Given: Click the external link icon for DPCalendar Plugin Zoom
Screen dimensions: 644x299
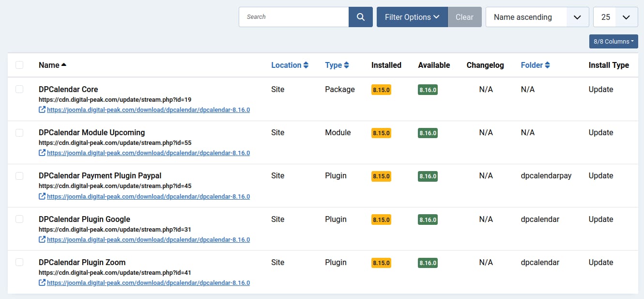Looking at the screenshot, I should coord(42,283).
